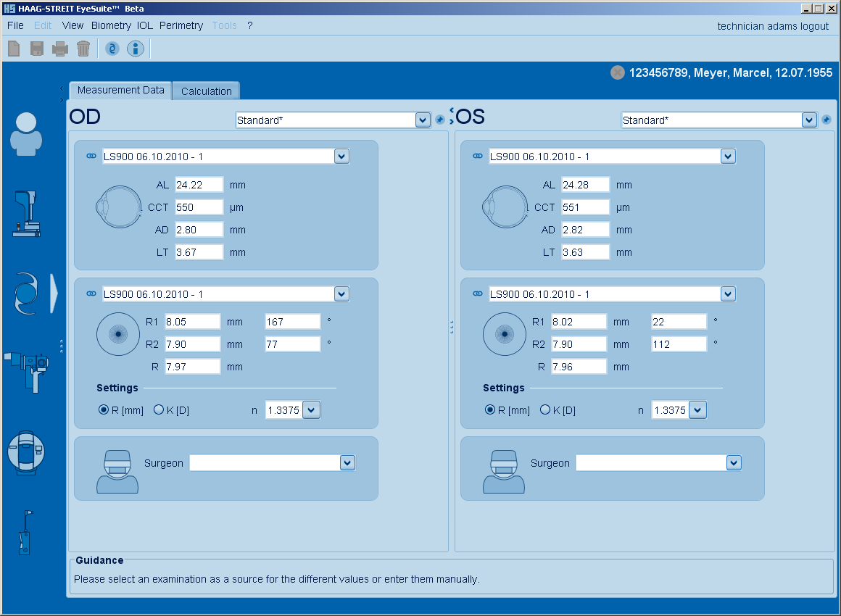Expand the OD Surgeon dropdown

pyautogui.click(x=347, y=463)
